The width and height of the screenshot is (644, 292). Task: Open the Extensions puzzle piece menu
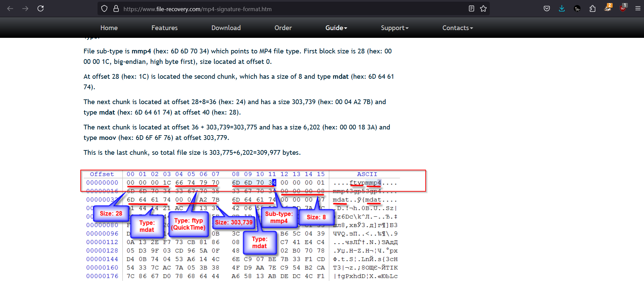point(592,9)
